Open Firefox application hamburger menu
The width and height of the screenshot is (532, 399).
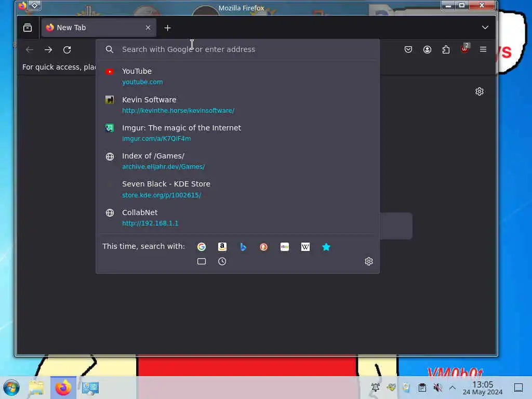coord(483,49)
